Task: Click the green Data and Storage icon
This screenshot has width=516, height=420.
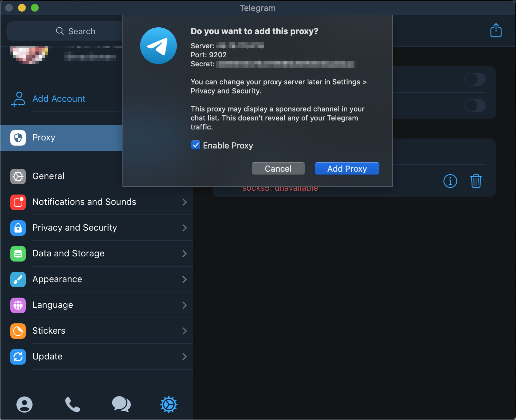Action: point(18,254)
